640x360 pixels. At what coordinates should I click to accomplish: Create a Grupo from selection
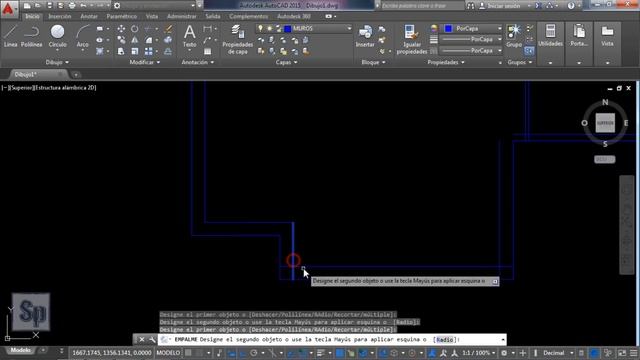514,36
